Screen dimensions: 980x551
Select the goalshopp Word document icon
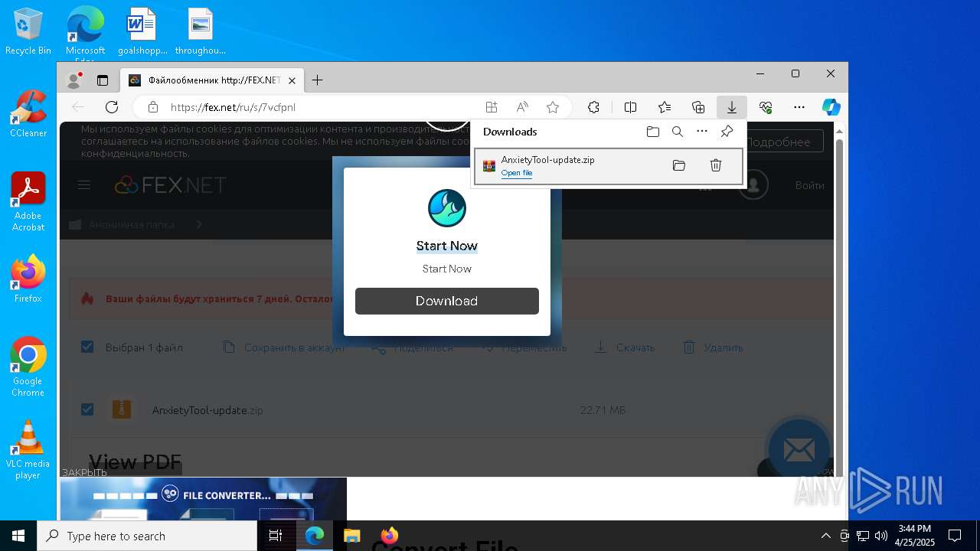142,31
